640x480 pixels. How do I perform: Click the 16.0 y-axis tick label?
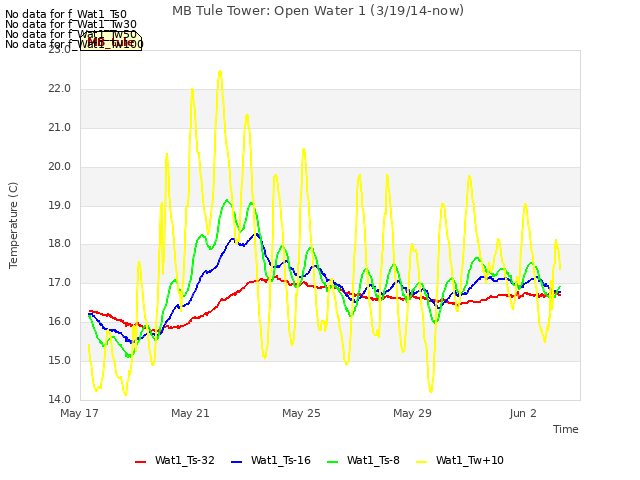60,322
